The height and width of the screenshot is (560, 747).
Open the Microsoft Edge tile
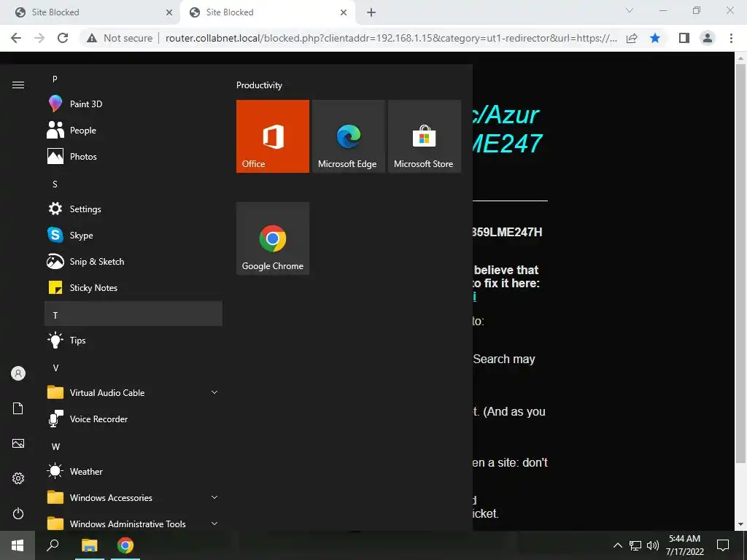348,136
